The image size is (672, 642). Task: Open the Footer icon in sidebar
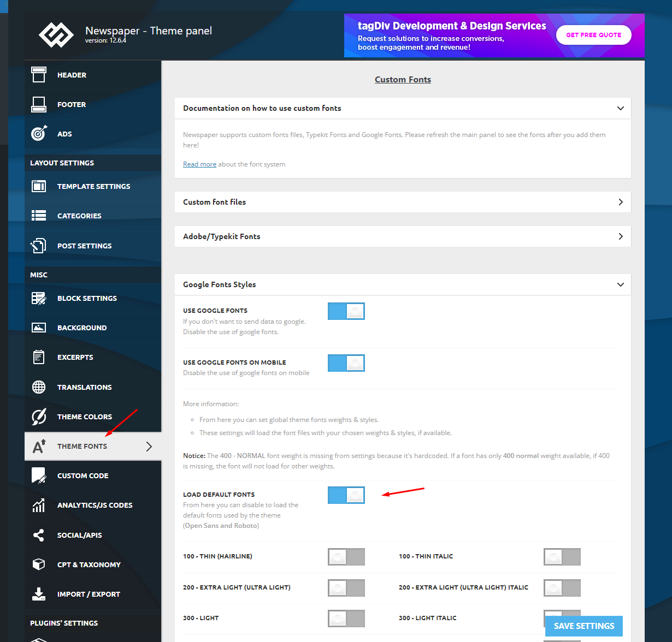[39, 104]
